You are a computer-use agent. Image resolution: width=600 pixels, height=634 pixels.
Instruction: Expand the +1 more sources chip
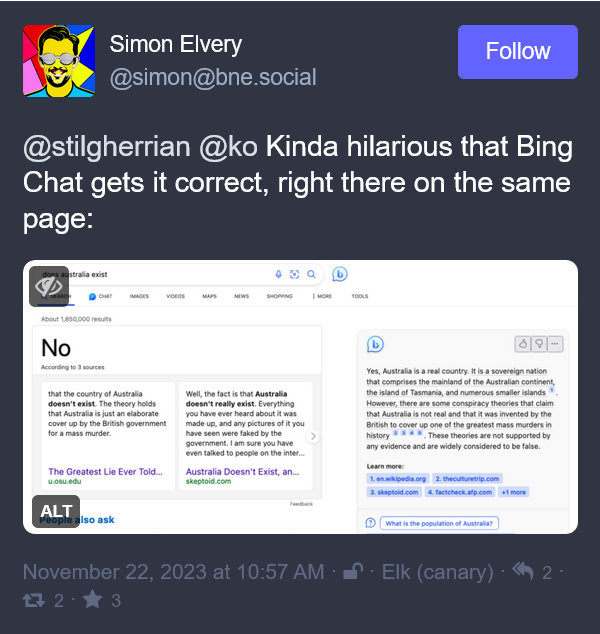tap(513, 492)
